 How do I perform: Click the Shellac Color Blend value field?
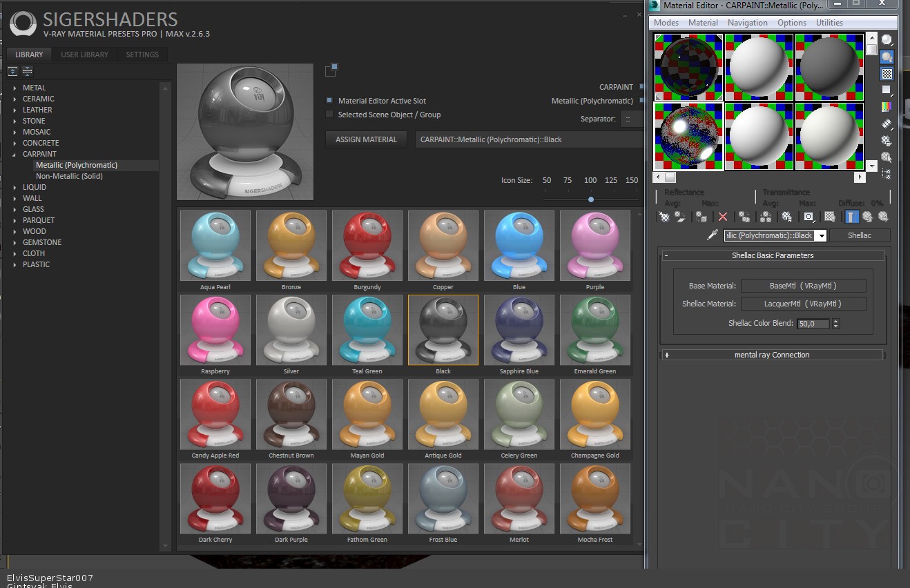point(813,323)
